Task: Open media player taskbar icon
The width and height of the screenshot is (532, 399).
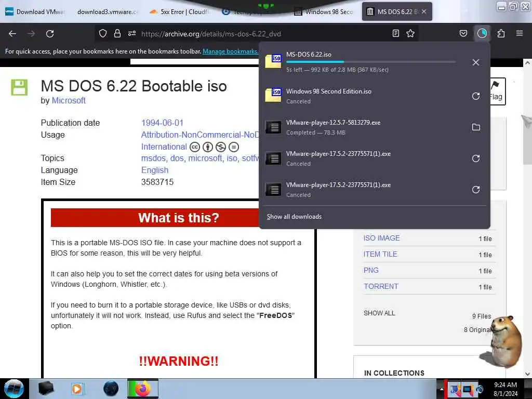Action: pyautogui.click(x=77, y=389)
